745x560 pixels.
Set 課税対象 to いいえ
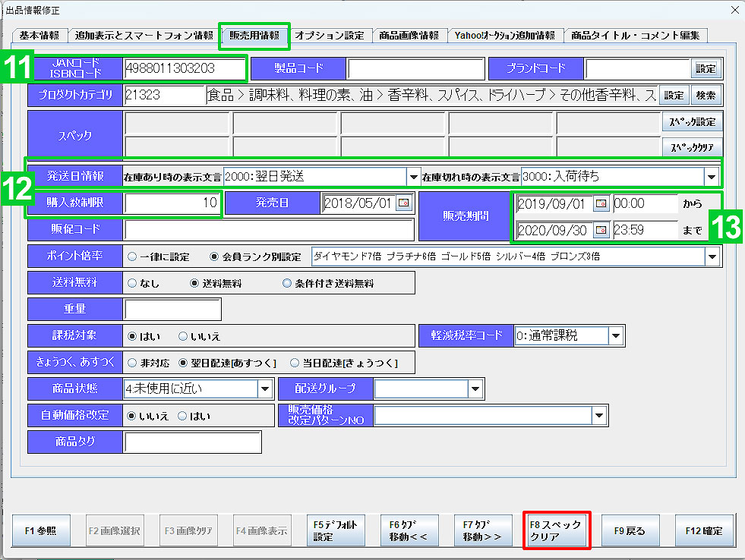pos(183,335)
